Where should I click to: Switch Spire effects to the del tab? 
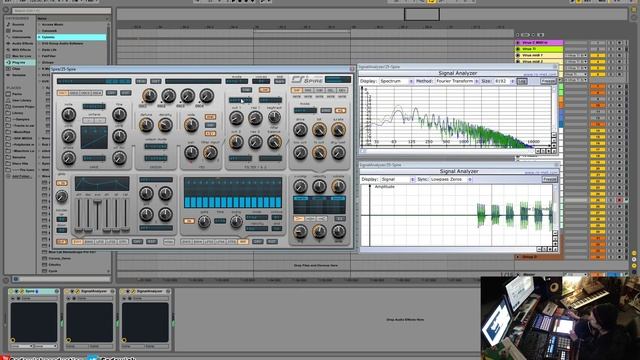331,90
